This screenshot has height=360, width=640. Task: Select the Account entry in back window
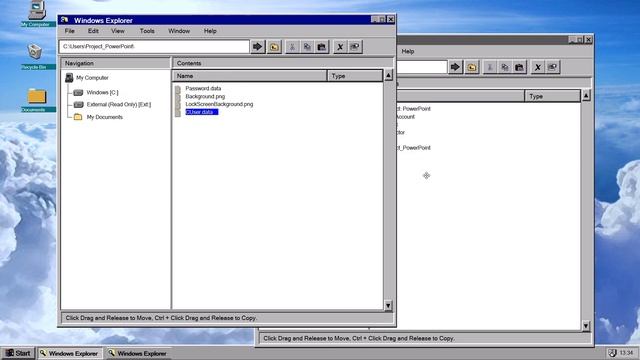[406, 117]
